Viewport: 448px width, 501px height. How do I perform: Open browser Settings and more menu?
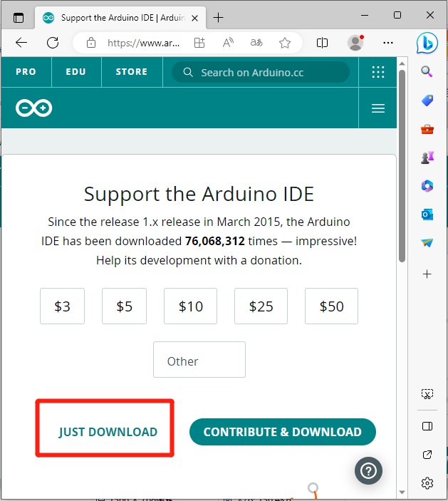[x=388, y=43]
